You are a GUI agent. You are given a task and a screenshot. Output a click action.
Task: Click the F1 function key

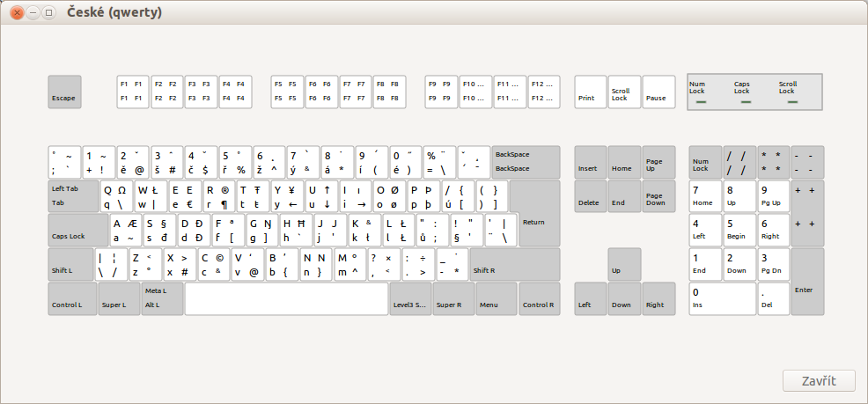coord(133,92)
